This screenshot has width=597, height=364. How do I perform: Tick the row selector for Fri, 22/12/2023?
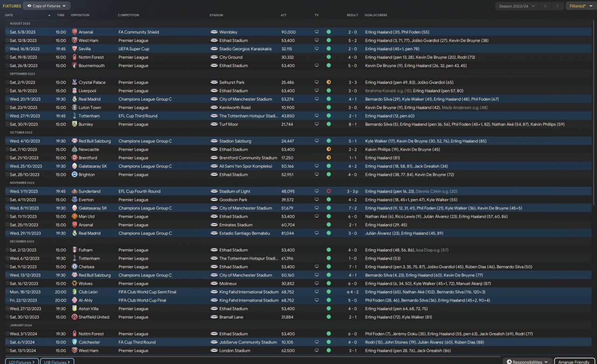point(7,301)
